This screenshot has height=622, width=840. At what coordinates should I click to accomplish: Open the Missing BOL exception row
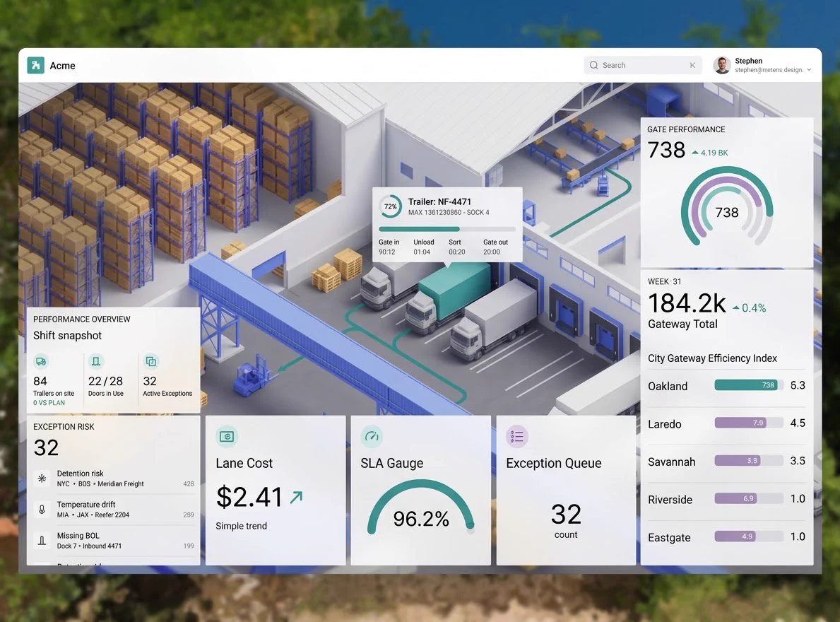point(114,541)
